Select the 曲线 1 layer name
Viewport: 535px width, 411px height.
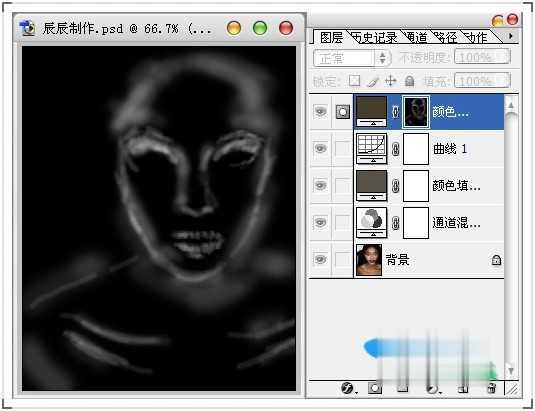[450, 149]
